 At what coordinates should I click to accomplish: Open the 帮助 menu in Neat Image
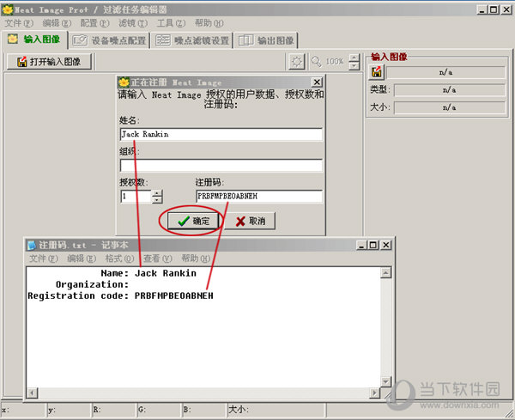pyautogui.click(x=209, y=23)
